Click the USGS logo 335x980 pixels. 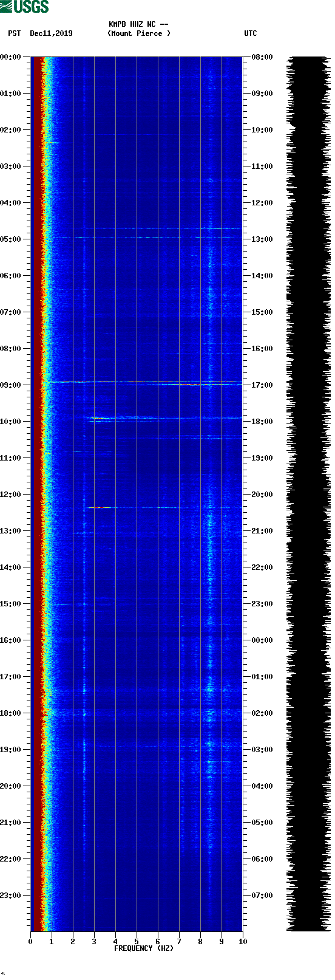coord(25,7)
